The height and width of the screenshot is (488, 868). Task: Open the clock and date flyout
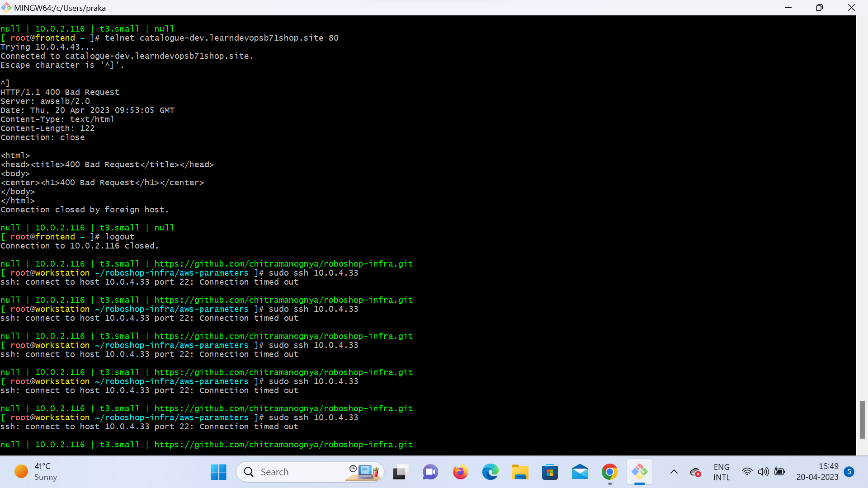pos(817,472)
